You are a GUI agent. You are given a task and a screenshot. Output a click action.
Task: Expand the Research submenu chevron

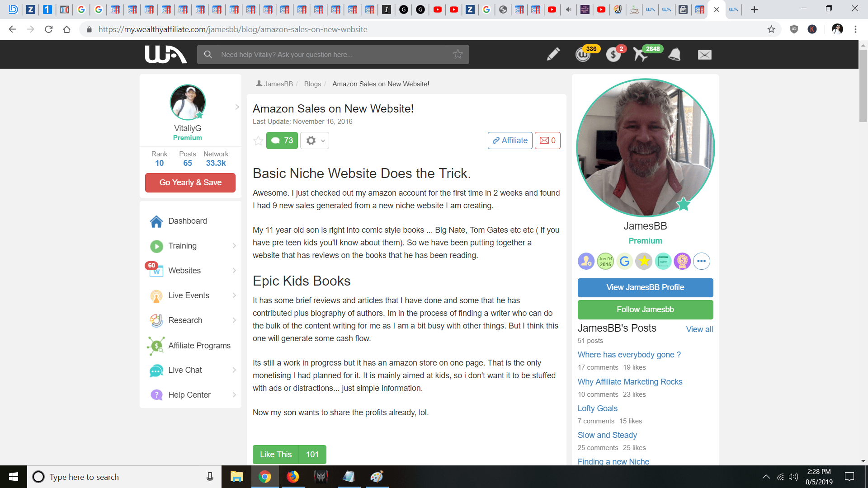click(234, 320)
